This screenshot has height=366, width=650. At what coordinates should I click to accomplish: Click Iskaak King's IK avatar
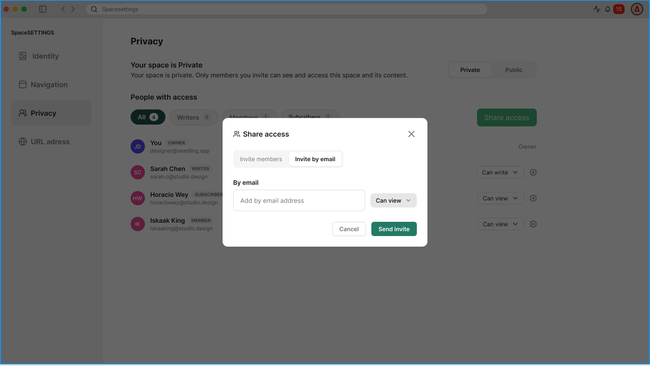click(138, 224)
